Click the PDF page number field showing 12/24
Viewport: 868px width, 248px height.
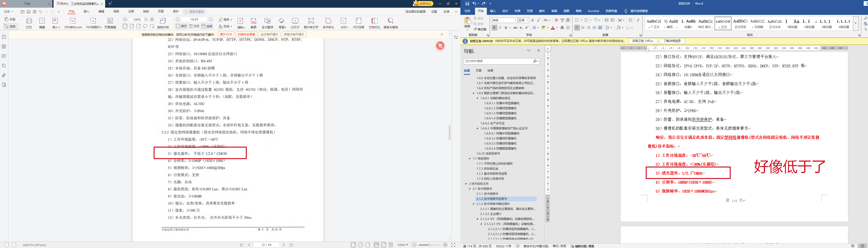click(x=194, y=19)
